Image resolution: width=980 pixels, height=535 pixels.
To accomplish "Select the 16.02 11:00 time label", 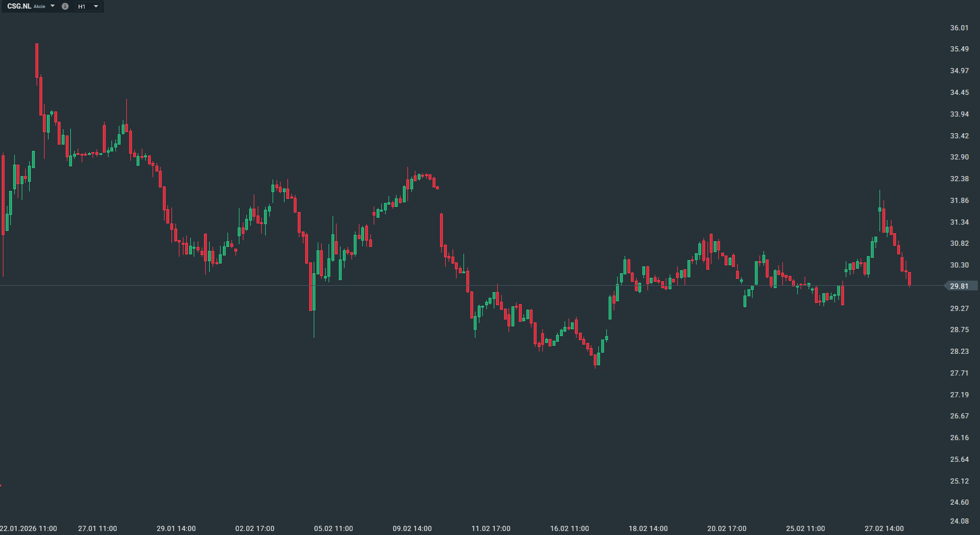I will (569, 529).
